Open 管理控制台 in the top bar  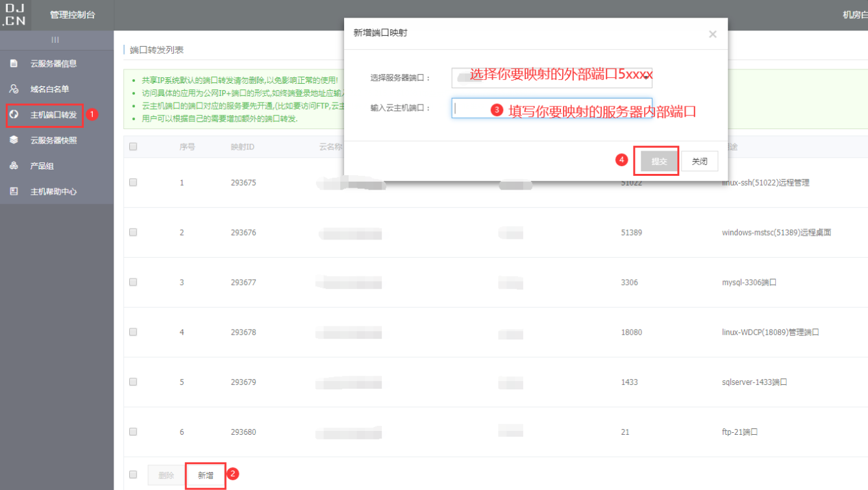[72, 14]
